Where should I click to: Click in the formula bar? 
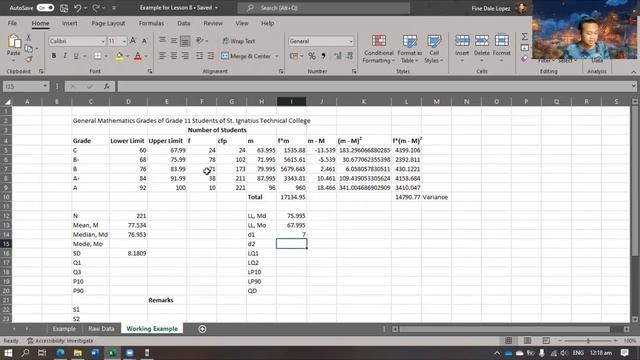[x=376, y=86]
